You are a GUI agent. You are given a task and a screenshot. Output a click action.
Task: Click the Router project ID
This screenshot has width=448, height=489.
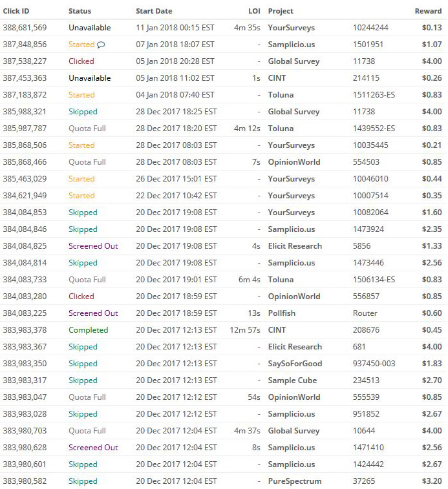click(365, 313)
